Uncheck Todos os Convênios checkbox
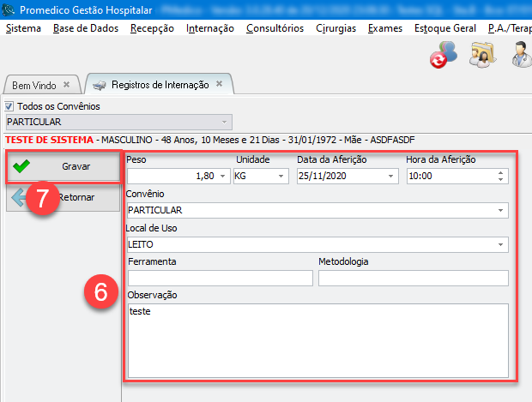This screenshot has height=402, width=532. 11,106
